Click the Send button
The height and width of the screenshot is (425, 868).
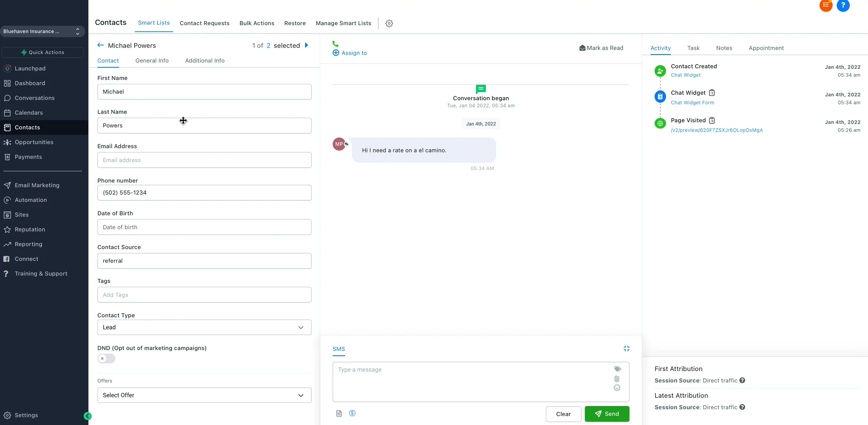tap(607, 414)
